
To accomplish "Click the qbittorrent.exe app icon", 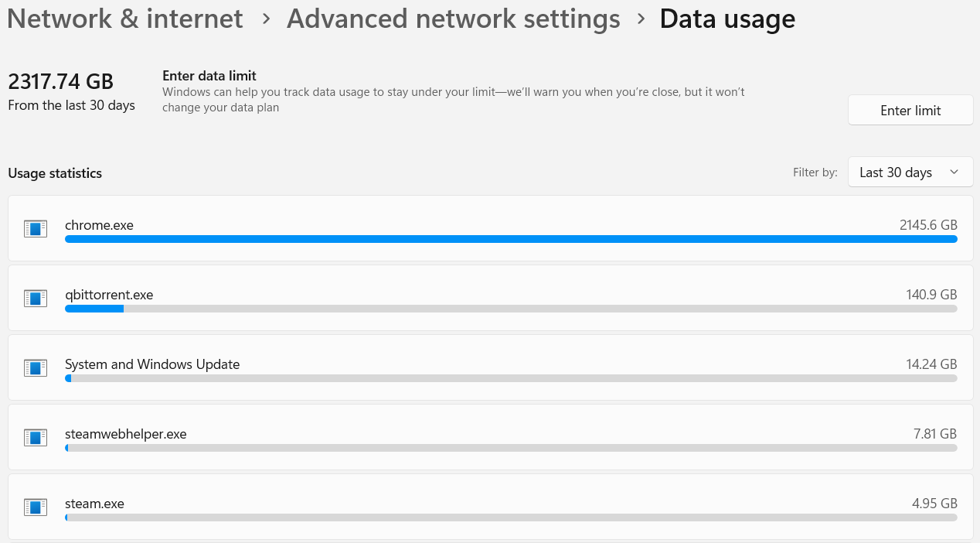I will [x=36, y=298].
